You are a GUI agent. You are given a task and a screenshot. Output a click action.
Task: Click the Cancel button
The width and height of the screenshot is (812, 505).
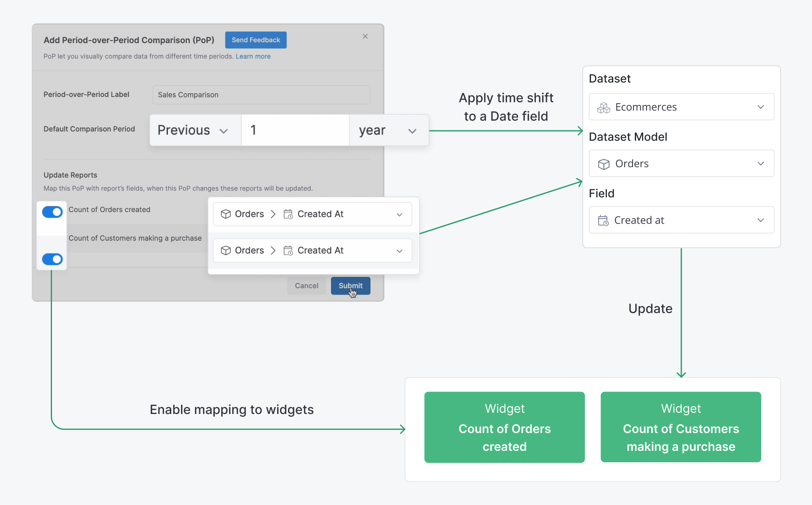click(x=307, y=286)
